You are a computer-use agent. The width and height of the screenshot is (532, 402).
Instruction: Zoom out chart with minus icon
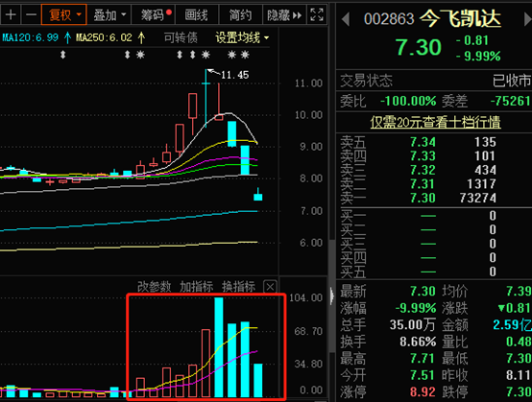pyautogui.click(x=31, y=15)
